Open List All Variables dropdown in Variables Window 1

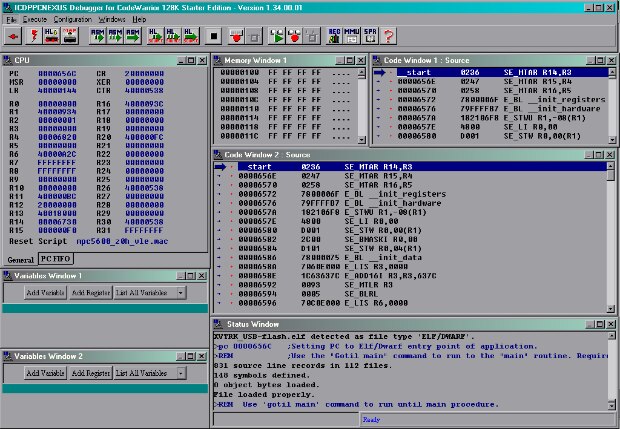pyautogui.click(x=180, y=292)
